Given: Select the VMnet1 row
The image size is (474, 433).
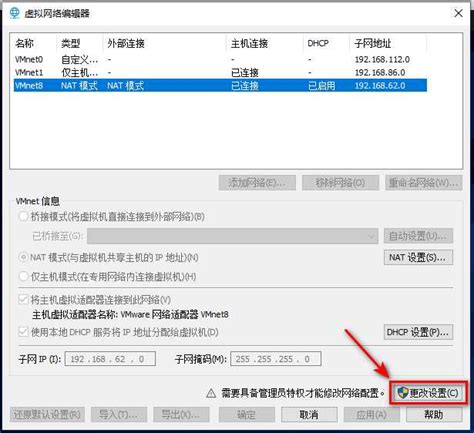Looking at the screenshot, I should 220,72.
